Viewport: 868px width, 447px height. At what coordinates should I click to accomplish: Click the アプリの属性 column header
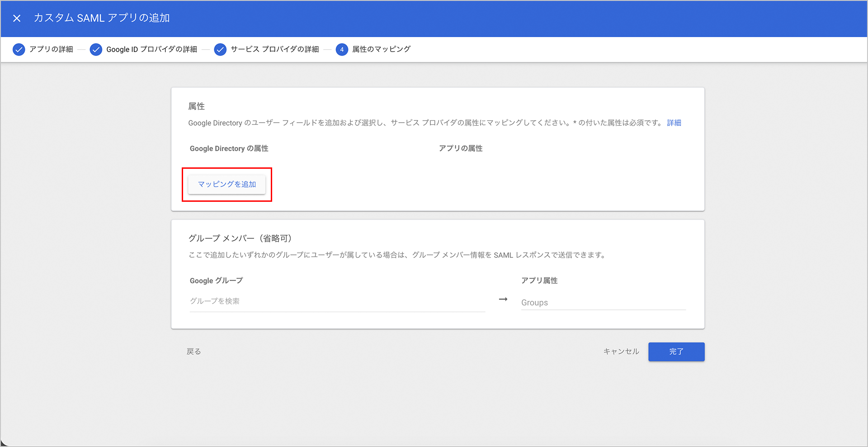point(460,148)
